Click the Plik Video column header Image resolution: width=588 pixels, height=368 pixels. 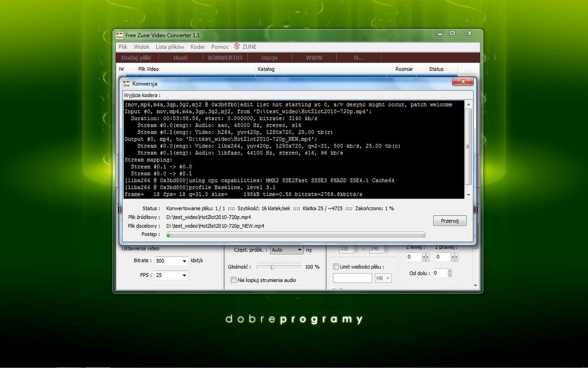point(196,69)
